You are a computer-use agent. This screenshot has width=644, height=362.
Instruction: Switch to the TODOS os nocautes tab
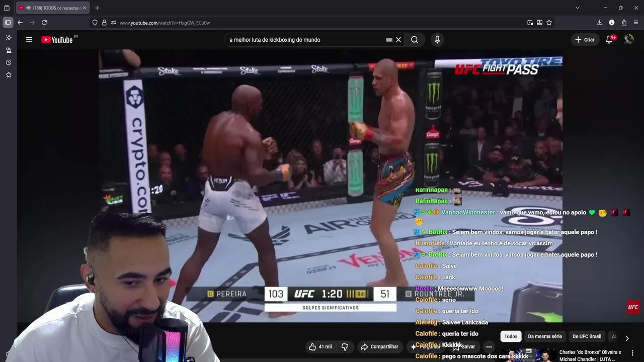click(52, 8)
